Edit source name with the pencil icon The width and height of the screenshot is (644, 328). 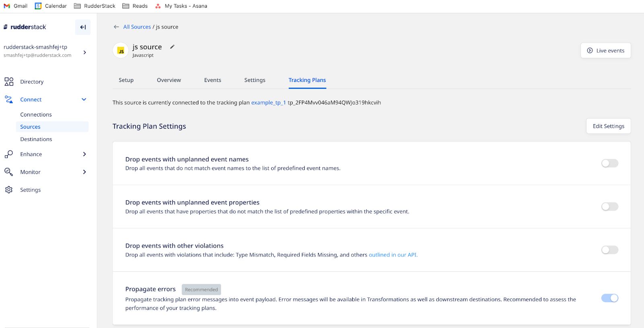point(172,47)
